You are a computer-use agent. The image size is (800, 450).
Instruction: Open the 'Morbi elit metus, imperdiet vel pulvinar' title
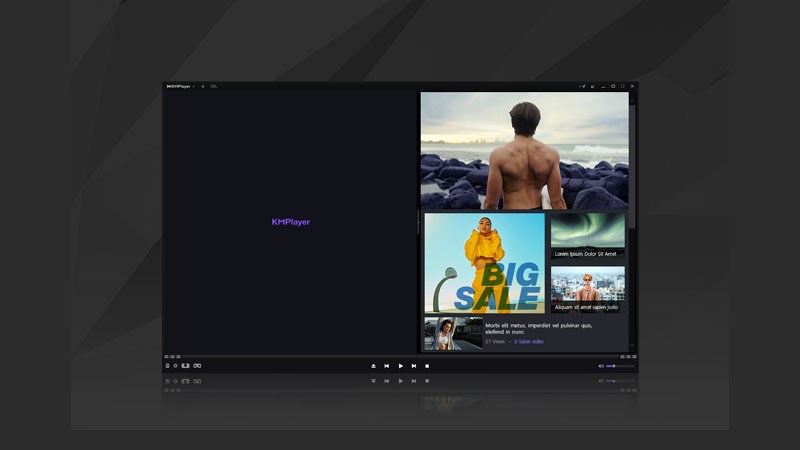pyautogui.click(x=539, y=328)
